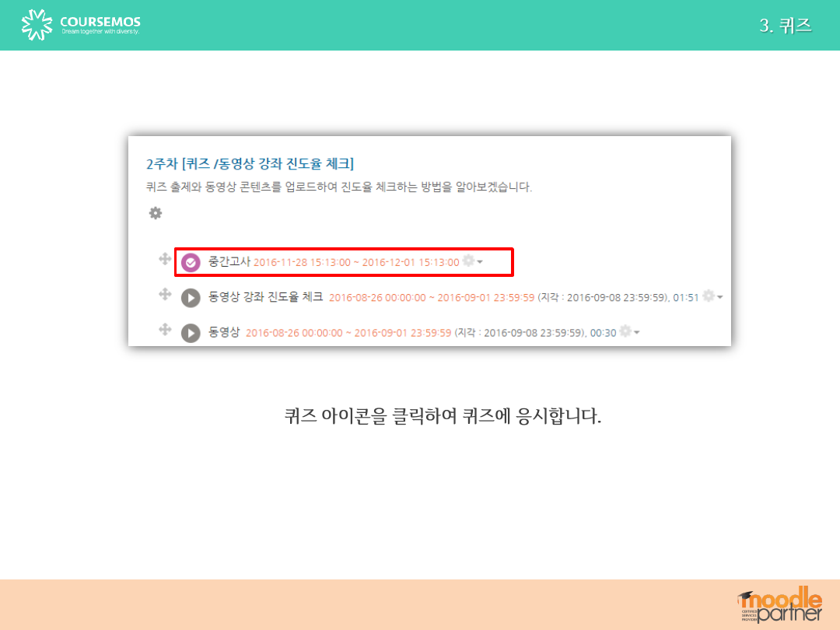Viewport: 840px width, 630px height.
Task: Click the play icon beside 동영상 강좌 진도율 체크
Action: 191,298
